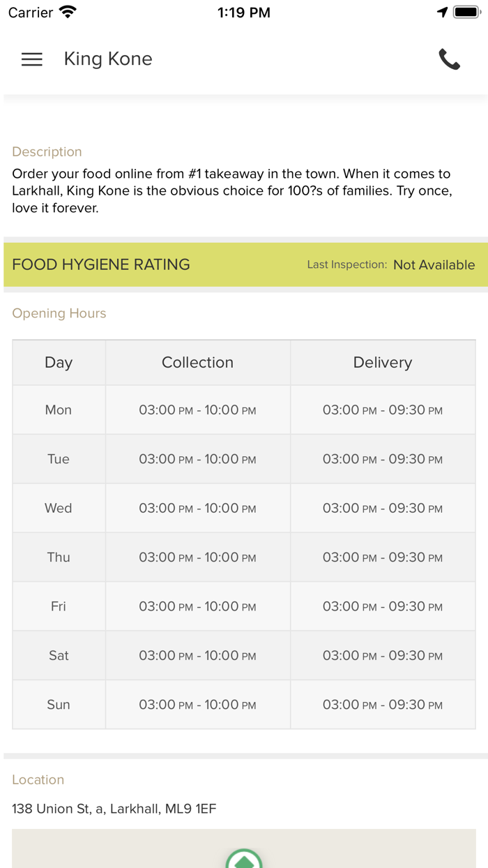Tap the green map pin marker
The height and width of the screenshot is (868, 488).
pos(244,860)
